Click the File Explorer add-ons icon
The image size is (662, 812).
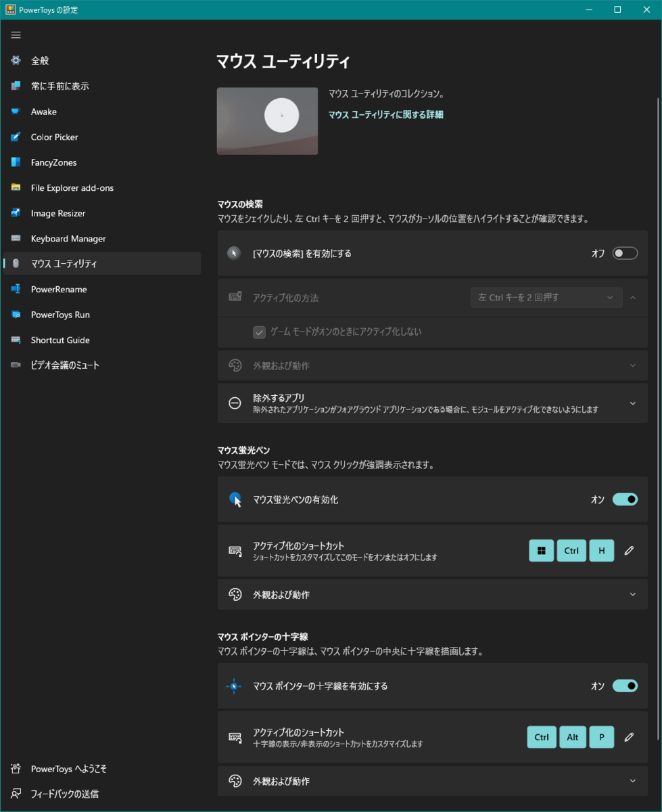[16, 188]
